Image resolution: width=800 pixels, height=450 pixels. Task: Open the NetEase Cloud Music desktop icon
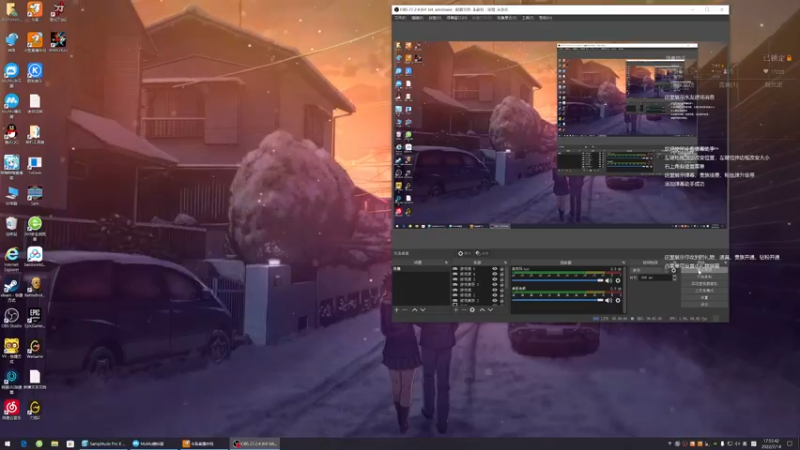point(11,410)
